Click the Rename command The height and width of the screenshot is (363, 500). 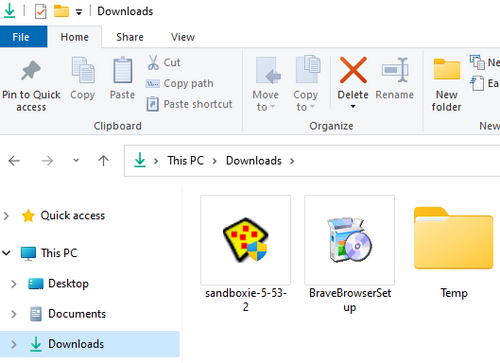click(x=395, y=79)
